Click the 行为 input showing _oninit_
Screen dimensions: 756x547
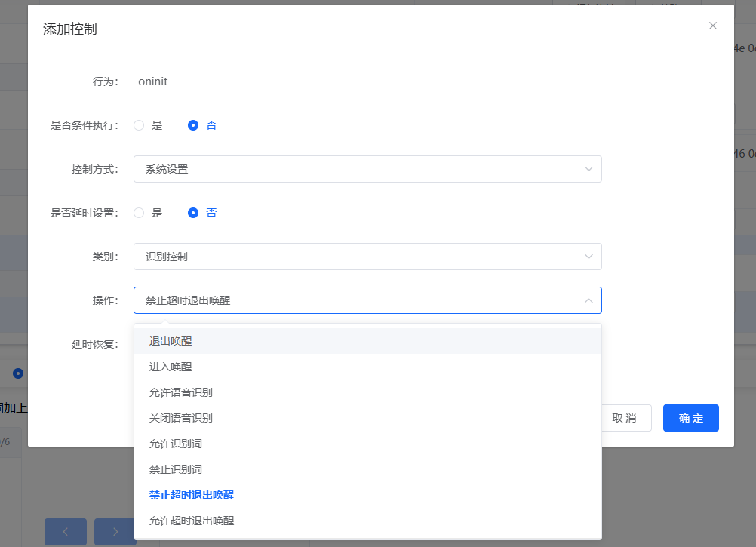coord(152,81)
